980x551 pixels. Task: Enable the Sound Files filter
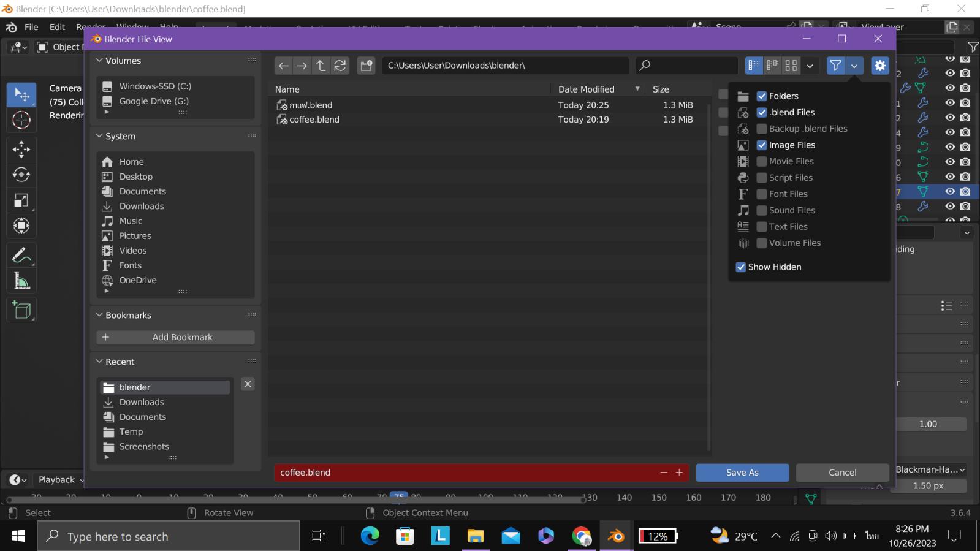point(762,210)
